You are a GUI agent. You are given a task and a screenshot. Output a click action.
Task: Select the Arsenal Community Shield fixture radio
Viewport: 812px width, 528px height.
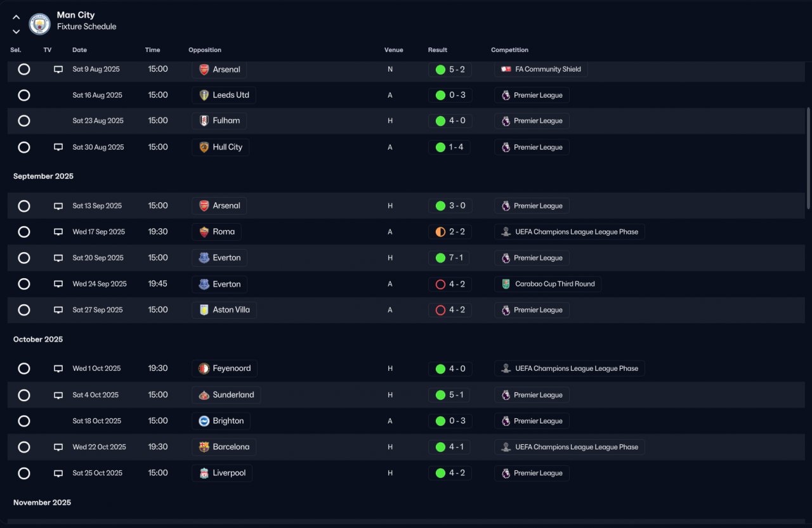pos(24,69)
